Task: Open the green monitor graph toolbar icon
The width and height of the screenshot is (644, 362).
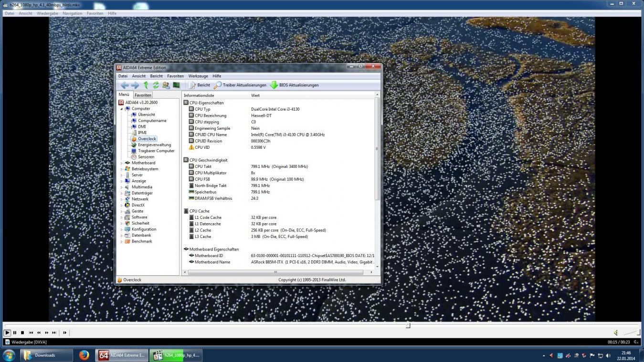Action: point(176,85)
